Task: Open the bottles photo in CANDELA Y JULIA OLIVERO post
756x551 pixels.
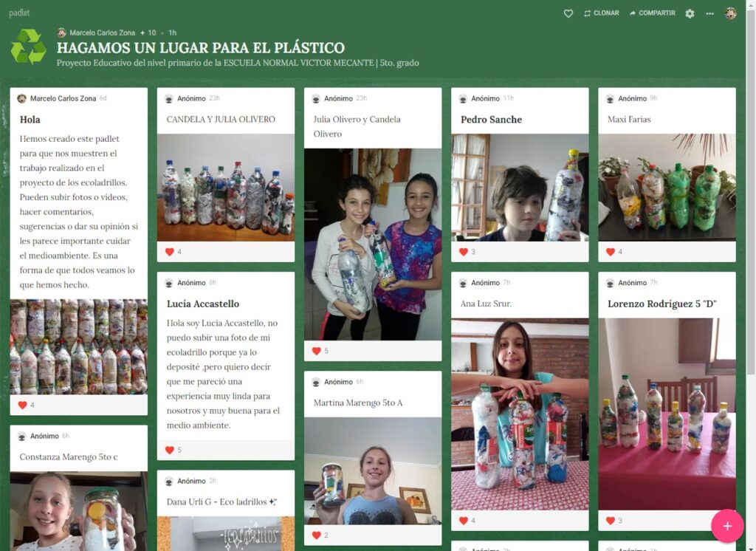Action: [x=226, y=188]
